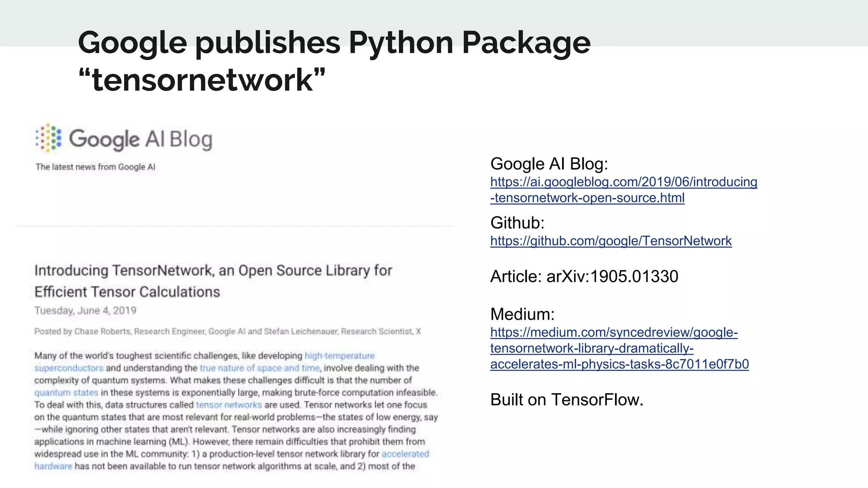Click 'The latest news from Google AI' tagline
This screenshot has width=868, height=488.
click(x=95, y=167)
